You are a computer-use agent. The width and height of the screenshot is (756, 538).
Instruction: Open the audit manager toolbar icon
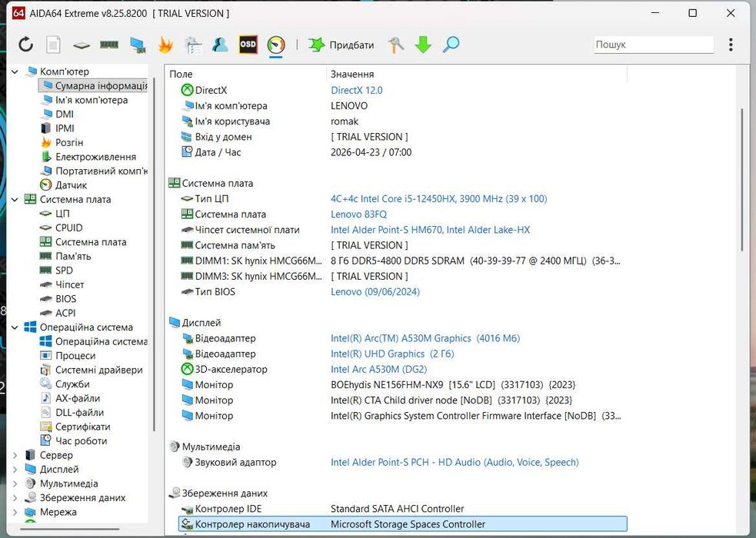(x=193, y=45)
